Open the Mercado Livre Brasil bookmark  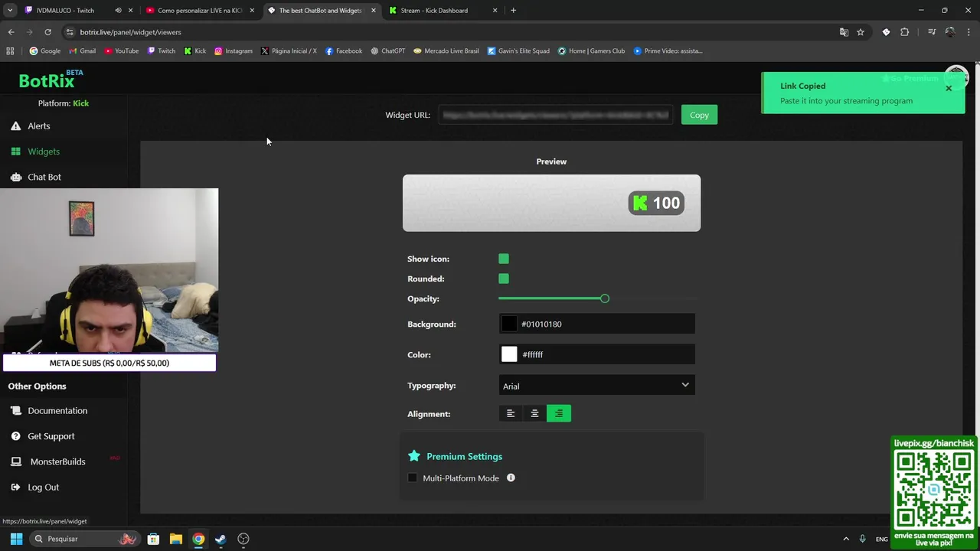pyautogui.click(x=446, y=51)
